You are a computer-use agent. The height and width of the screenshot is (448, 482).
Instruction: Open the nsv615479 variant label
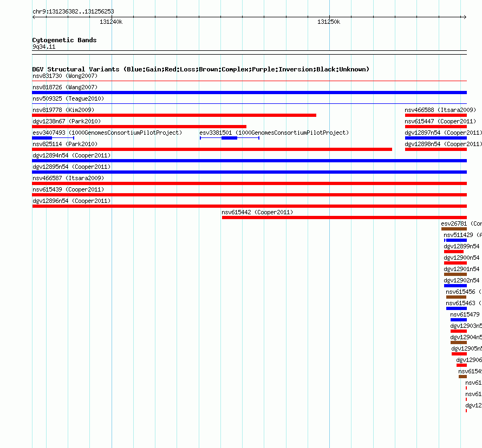pos(465,314)
